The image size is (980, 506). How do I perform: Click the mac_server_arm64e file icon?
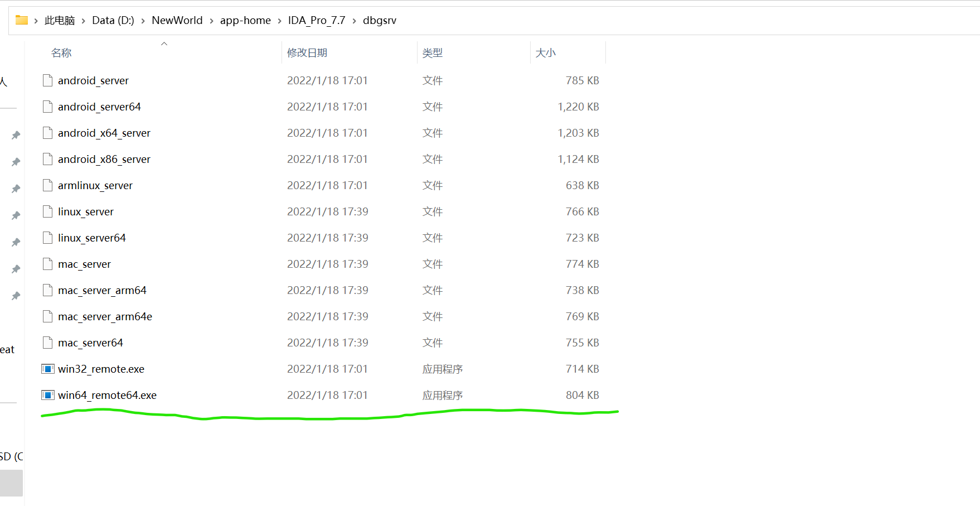[47, 316]
